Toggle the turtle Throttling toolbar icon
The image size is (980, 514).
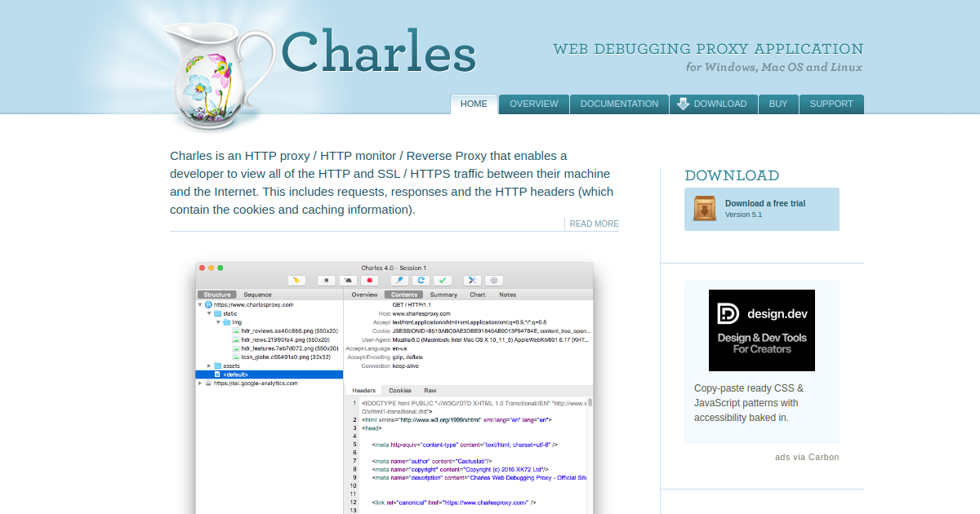click(348, 280)
